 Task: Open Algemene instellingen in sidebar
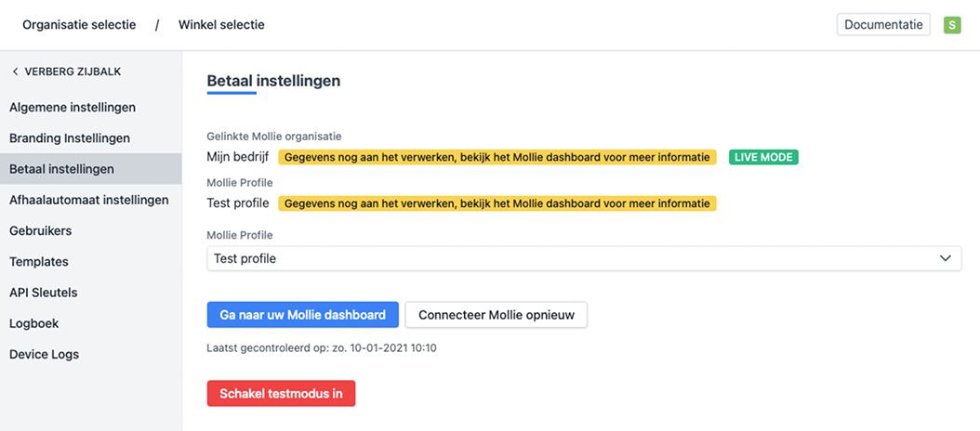pos(73,107)
